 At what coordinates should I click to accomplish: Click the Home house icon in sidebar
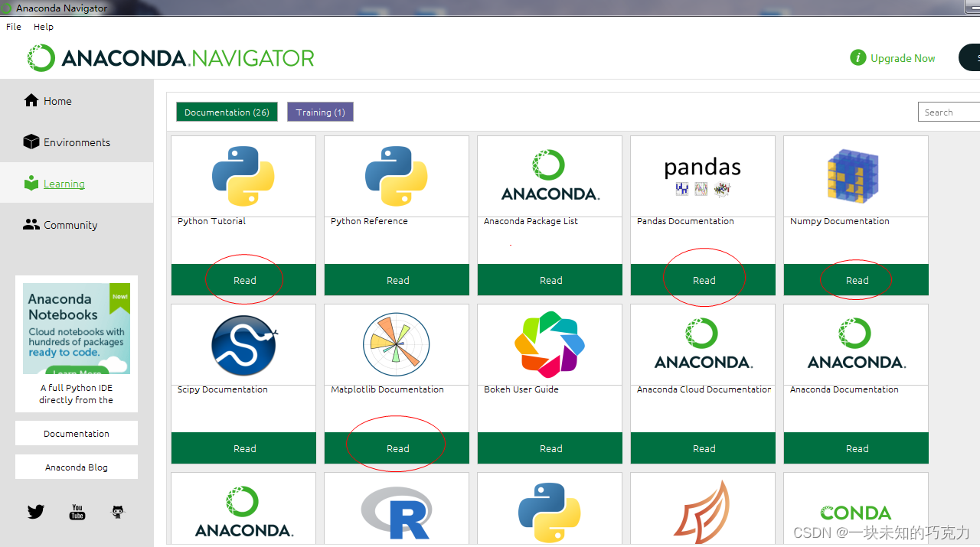(31, 100)
